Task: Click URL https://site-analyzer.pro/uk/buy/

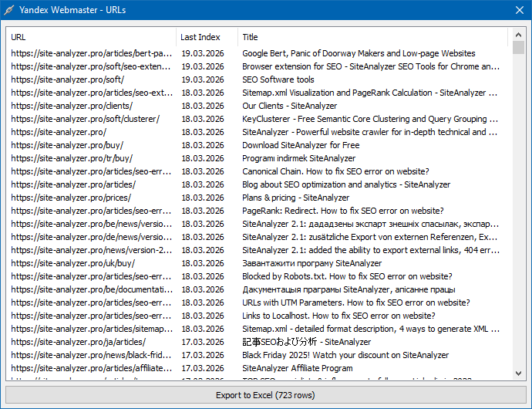Action: (x=73, y=263)
